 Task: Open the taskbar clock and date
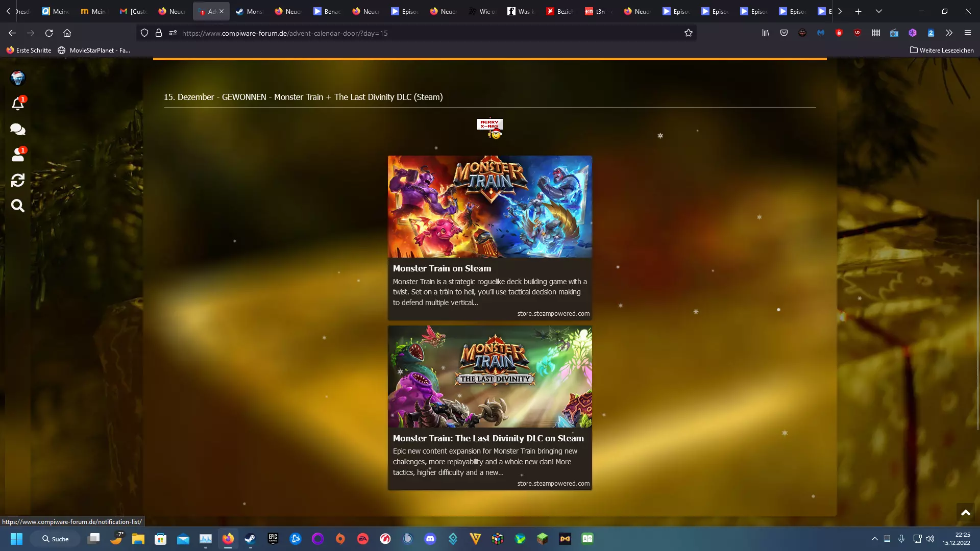tap(957, 539)
